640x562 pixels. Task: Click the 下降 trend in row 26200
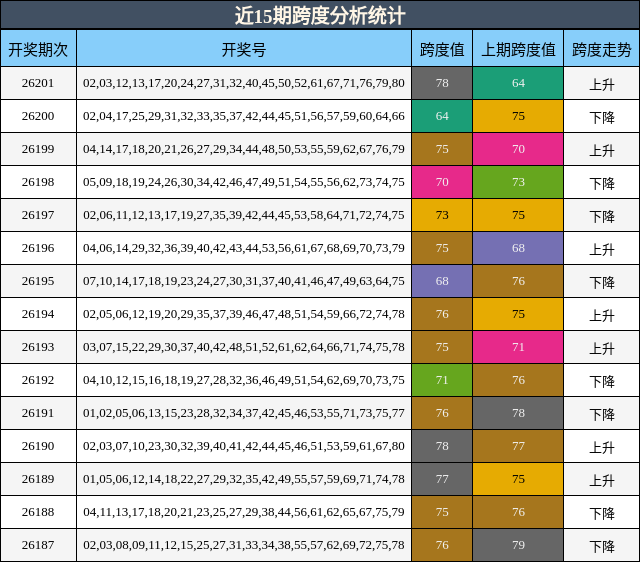[602, 118]
